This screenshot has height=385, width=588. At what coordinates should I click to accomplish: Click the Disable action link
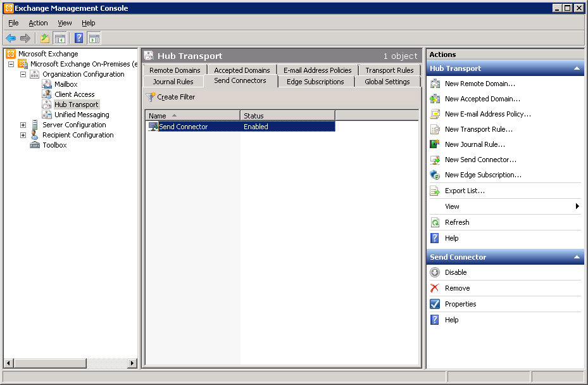[456, 272]
